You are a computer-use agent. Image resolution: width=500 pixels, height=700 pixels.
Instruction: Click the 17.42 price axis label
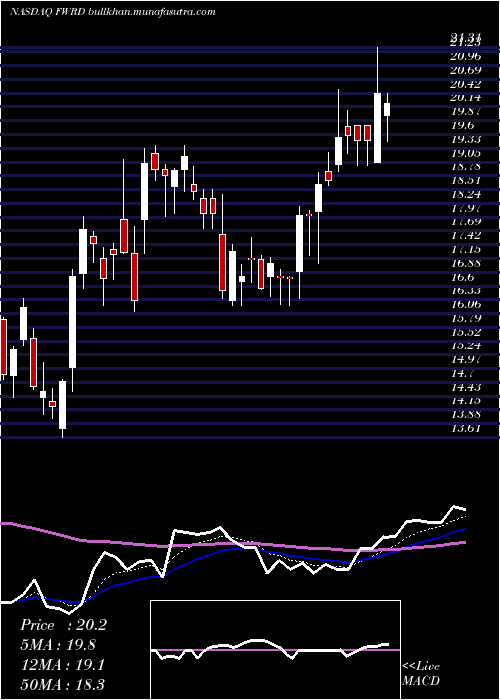(466, 236)
